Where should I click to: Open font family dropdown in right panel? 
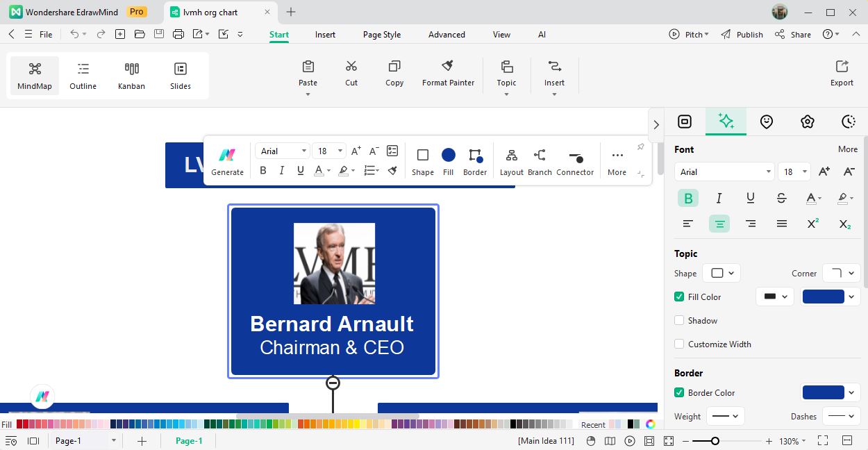(724, 172)
